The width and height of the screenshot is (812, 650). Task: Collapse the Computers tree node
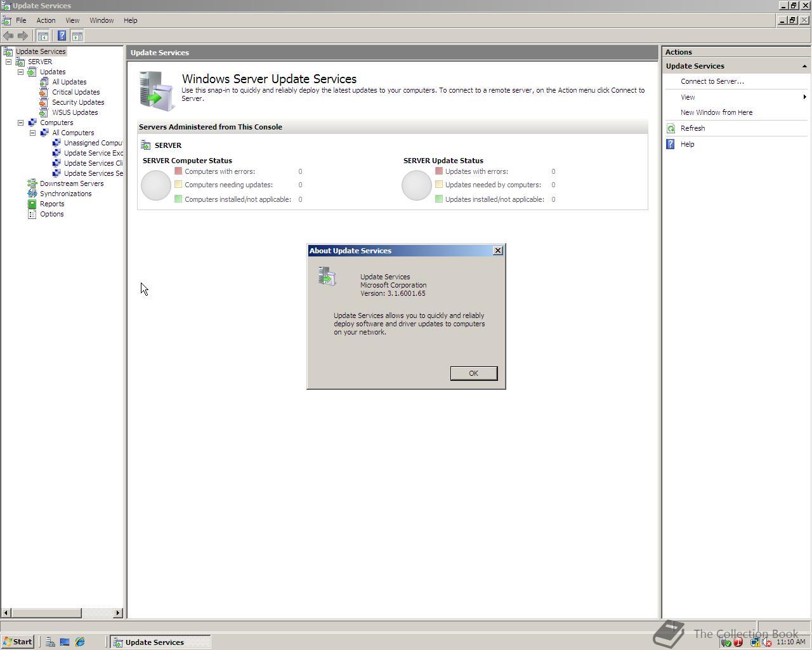point(20,123)
